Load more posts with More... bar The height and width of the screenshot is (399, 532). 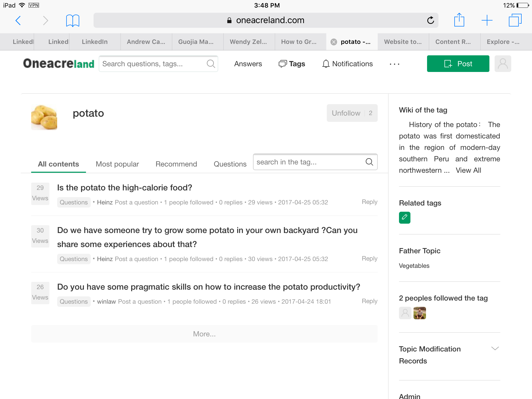[x=204, y=334]
